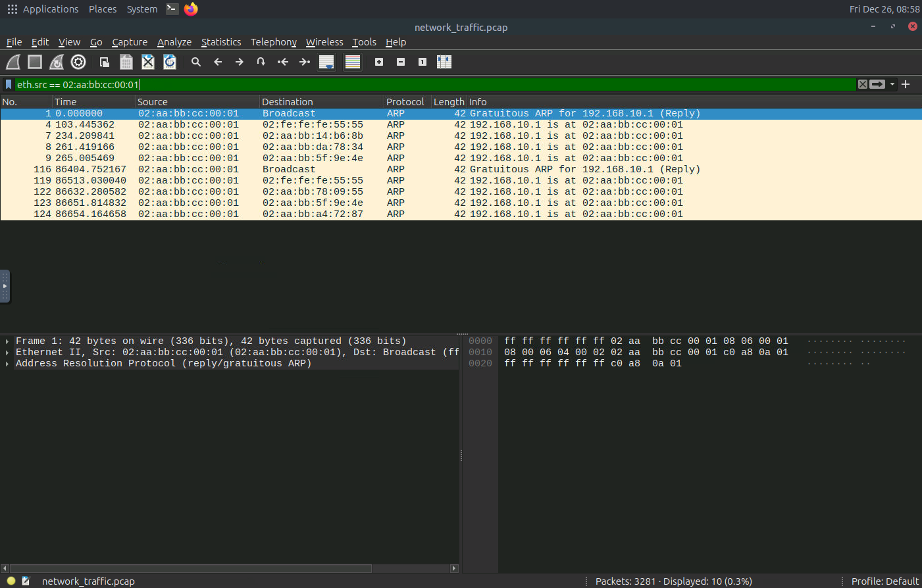
Task: Toggle auto-scroll during live capture
Action: (x=326, y=62)
